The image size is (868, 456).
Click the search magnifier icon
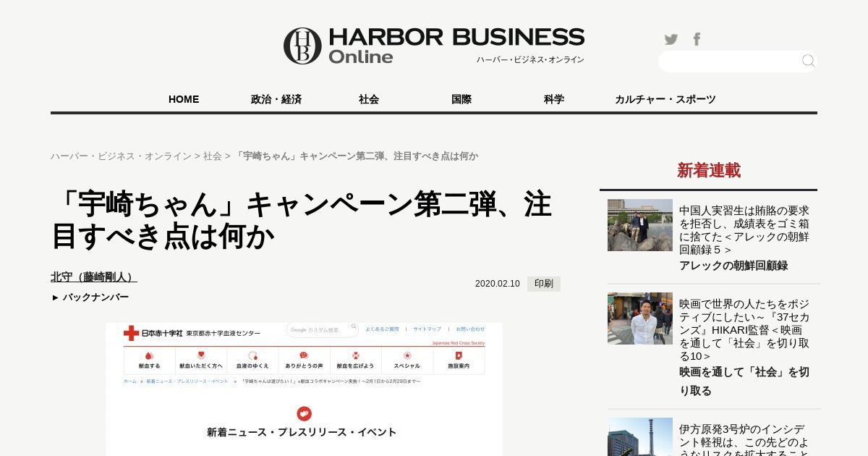point(808,61)
